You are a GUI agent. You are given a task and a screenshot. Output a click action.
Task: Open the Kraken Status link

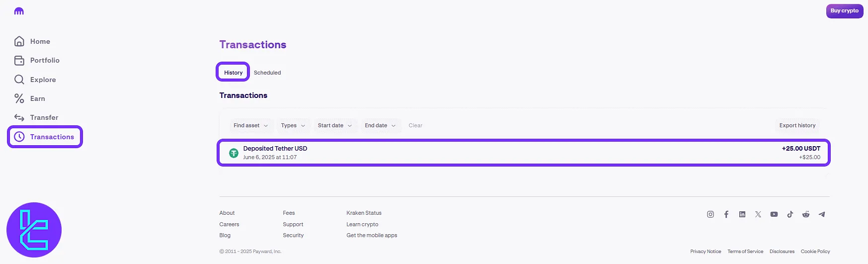364,213
